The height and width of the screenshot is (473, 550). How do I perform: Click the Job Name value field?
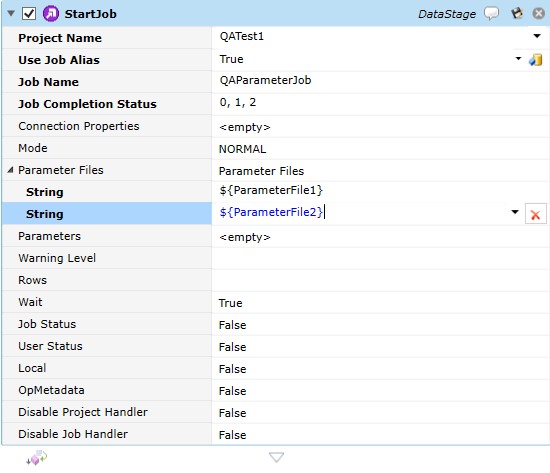(x=381, y=81)
